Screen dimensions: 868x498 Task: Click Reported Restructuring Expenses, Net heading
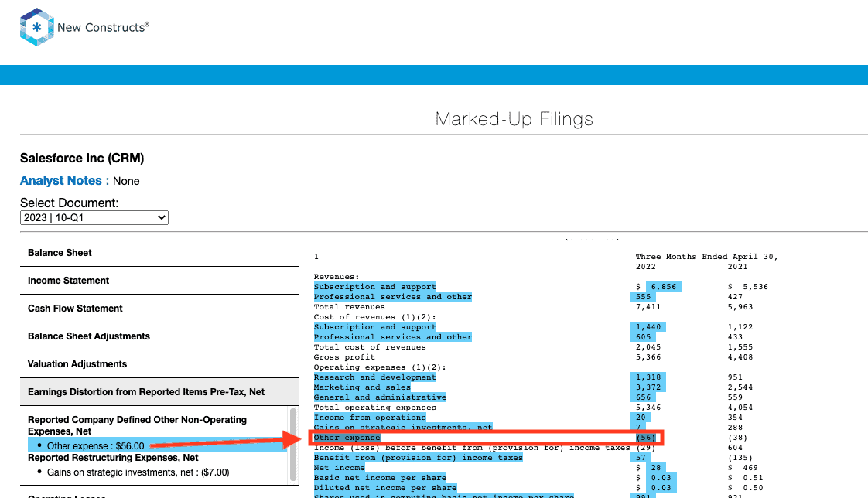tap(113, 458)
